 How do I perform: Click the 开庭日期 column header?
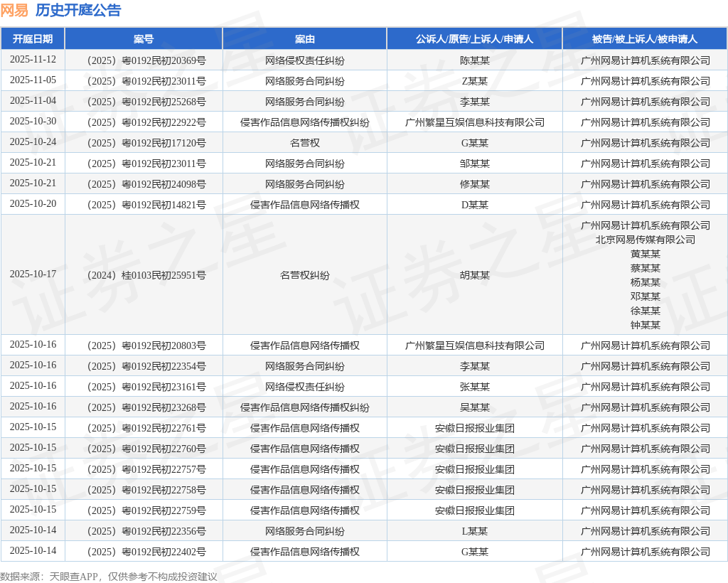click(33, 39)
